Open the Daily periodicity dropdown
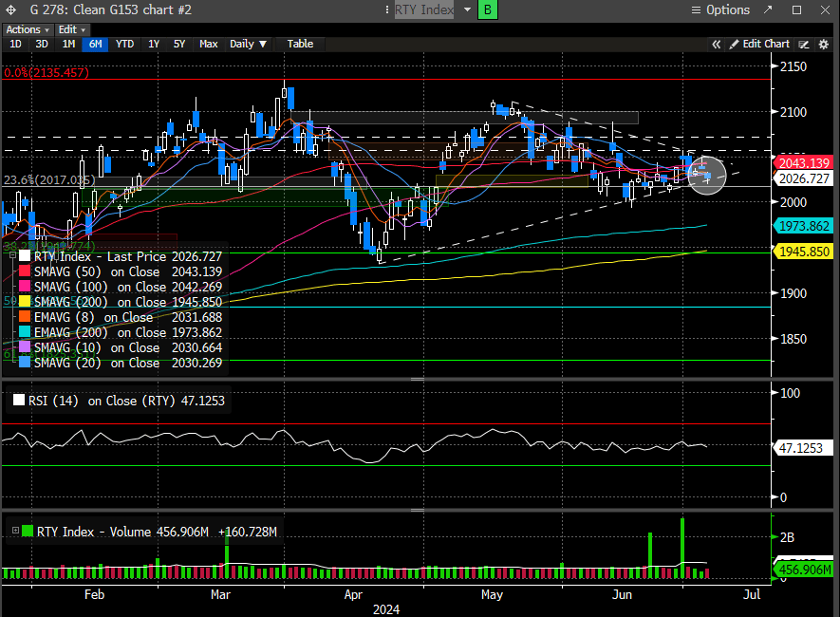The image size is (840, 617). click(x=248, y=44)
